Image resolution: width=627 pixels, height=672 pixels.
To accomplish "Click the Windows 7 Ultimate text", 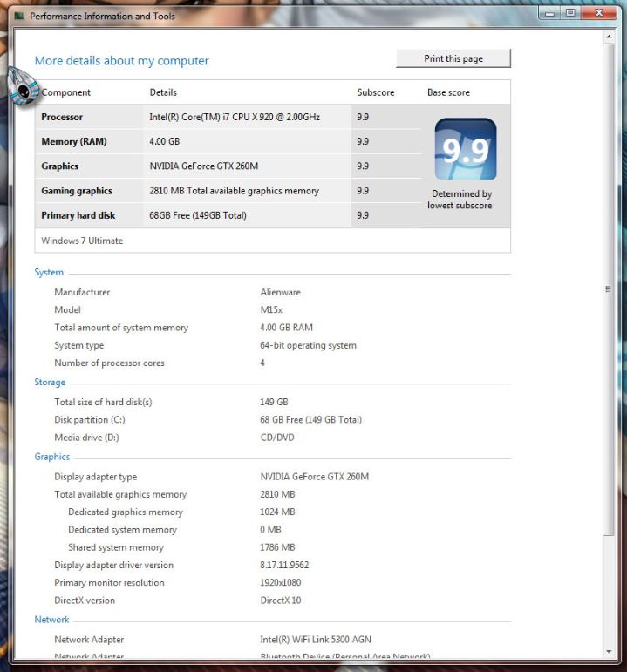I will [82, 241].
